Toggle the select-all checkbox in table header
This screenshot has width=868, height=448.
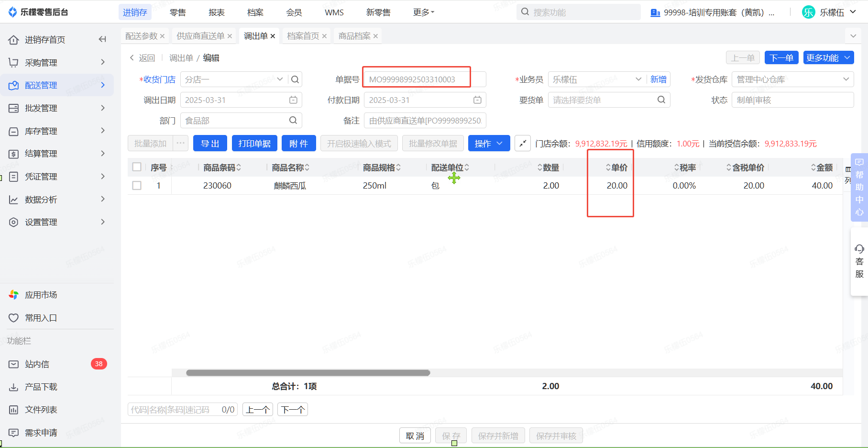(137, 167)
